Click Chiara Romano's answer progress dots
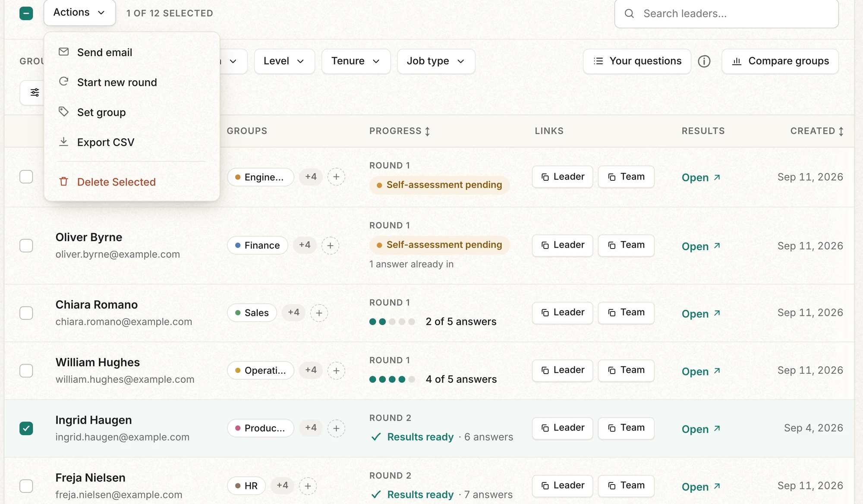Screen dimensions: 863x504 point(392,322)
